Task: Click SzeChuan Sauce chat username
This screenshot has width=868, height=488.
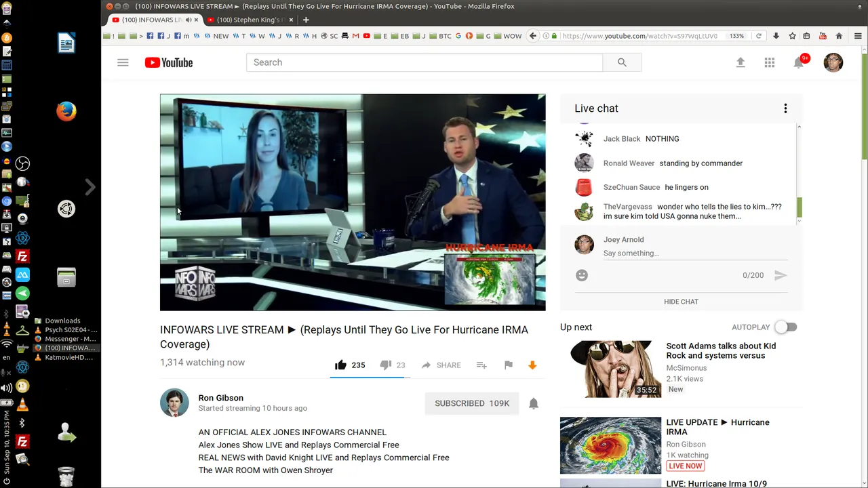Action: pos(631,187)
